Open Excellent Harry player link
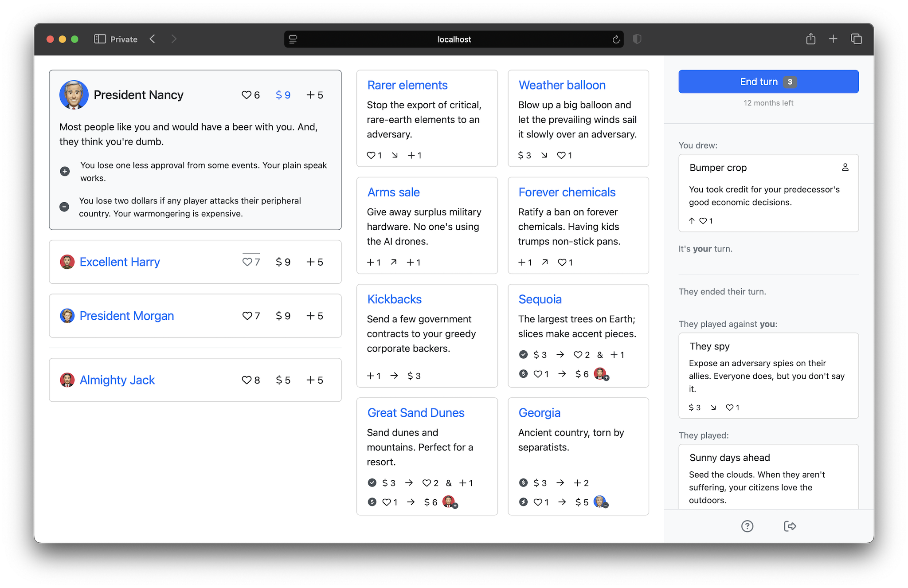Image resolution: width=908 pixels, height=588 pixels. tap(119, 262)
